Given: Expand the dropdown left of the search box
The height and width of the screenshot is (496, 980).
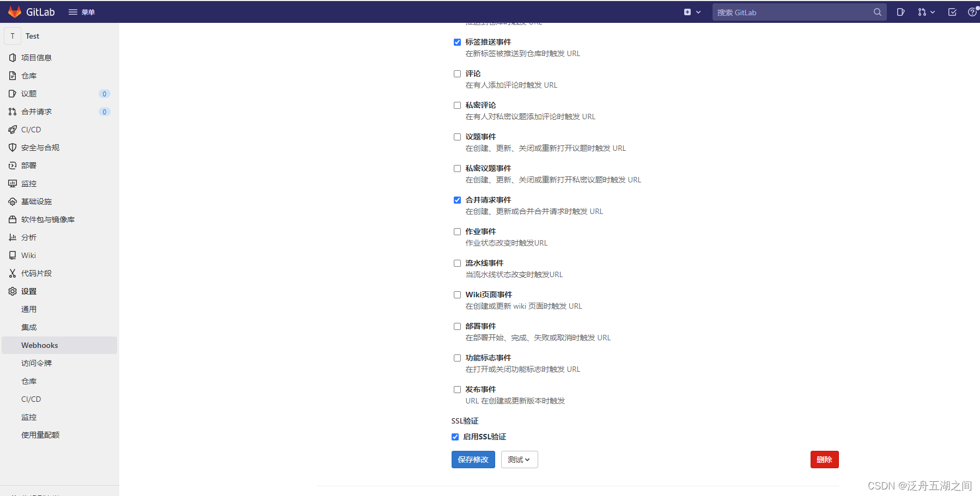Looking at the screenshot, I should pyautogui.click(x=698, y=11).
